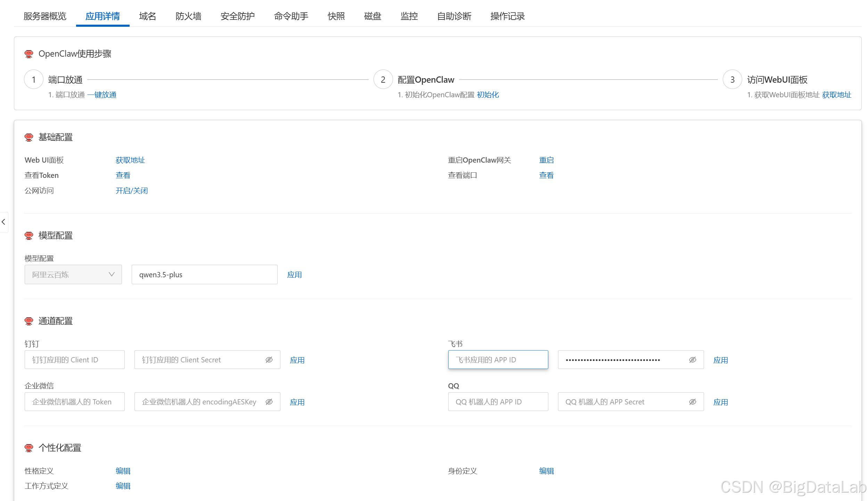This screenshot has height=501, width=868.
Task: Click 重启 to restart OpenClaw gateway
Action: tap(546, 160)
